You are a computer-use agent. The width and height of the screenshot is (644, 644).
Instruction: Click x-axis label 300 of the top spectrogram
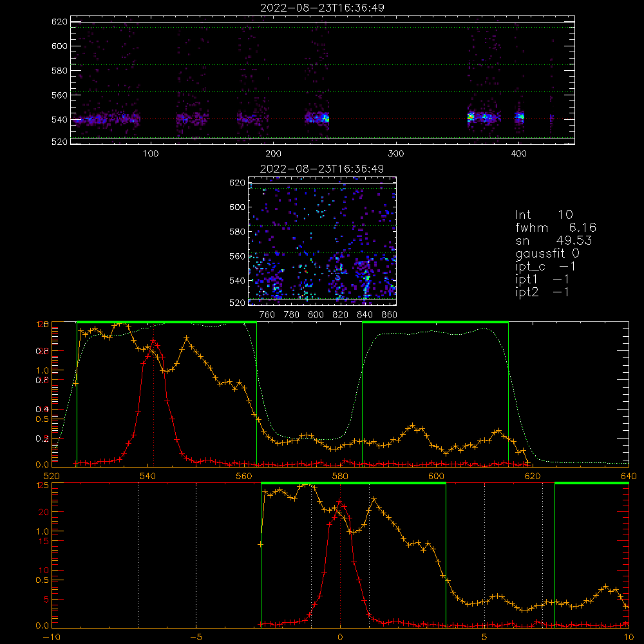pos(396,154)
